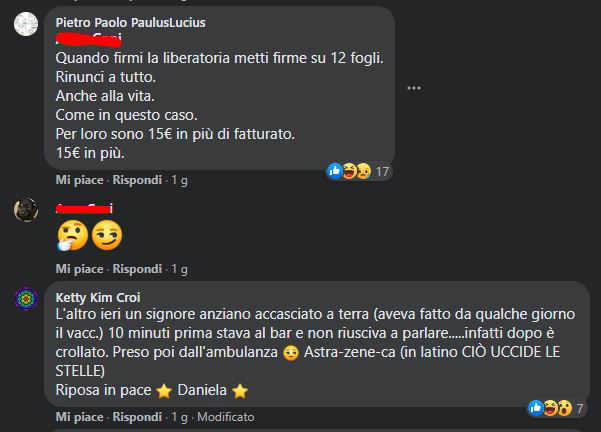Click the redacted mention in first comment
The width and height of the screenshot is (601, 432).
[x=88, y=39]
